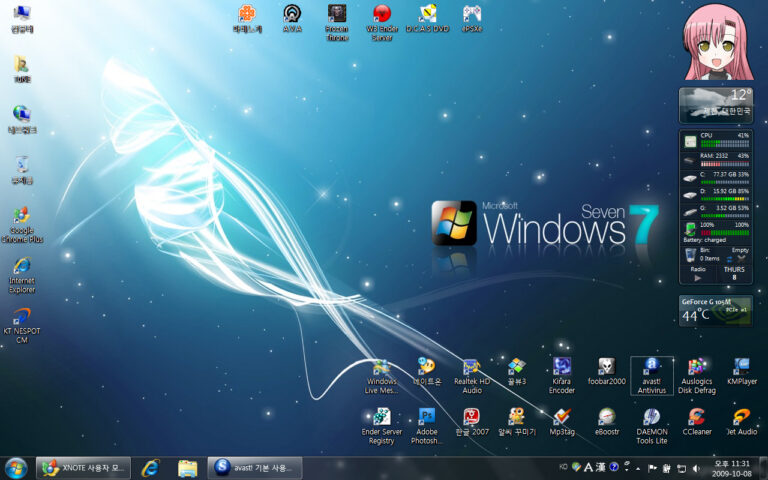The image size is (768, 480).
Task: Open the IME help question-mark icon
Action: (613, 467)
